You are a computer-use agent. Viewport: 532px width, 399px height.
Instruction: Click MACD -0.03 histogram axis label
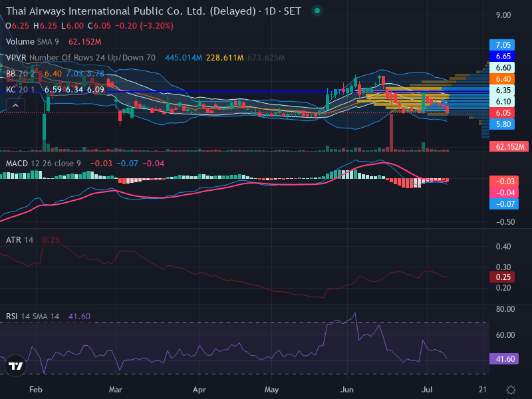pyautogui.click(x=504, y=182)
